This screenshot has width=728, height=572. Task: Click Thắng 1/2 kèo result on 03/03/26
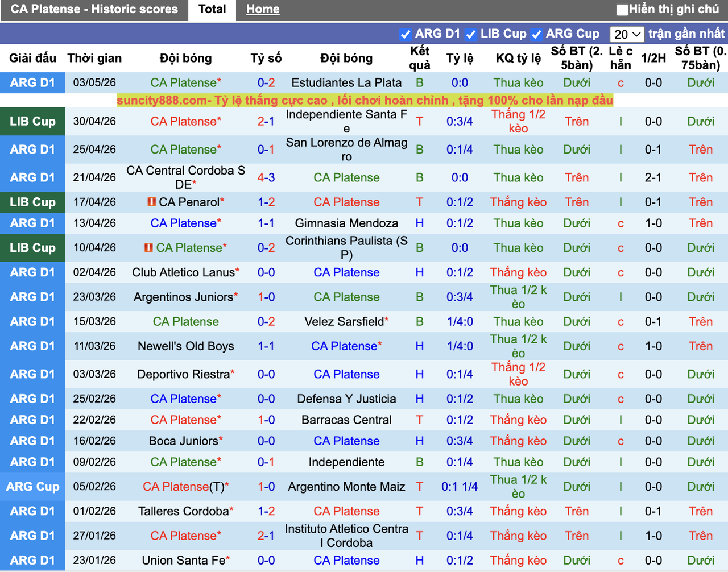tap(518, 374)
